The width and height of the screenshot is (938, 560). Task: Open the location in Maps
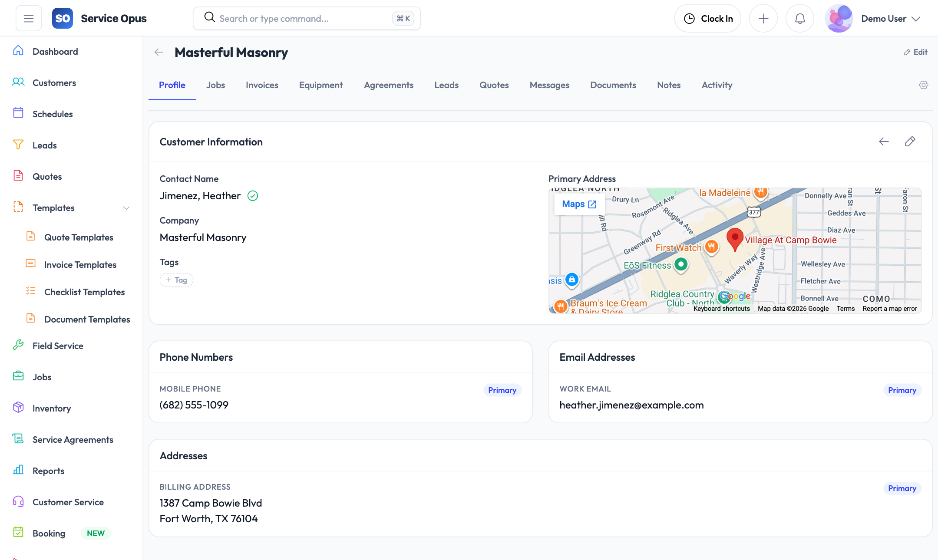[x=579, y=204]
